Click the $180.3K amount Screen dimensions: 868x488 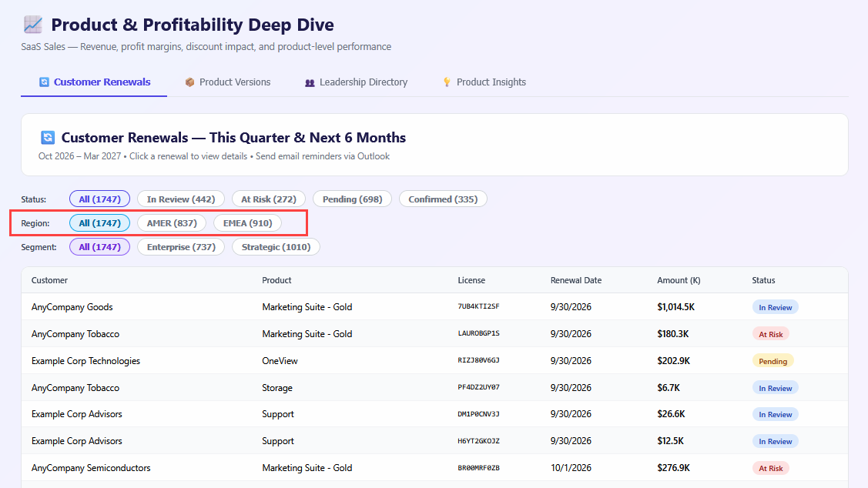point(672,333)
